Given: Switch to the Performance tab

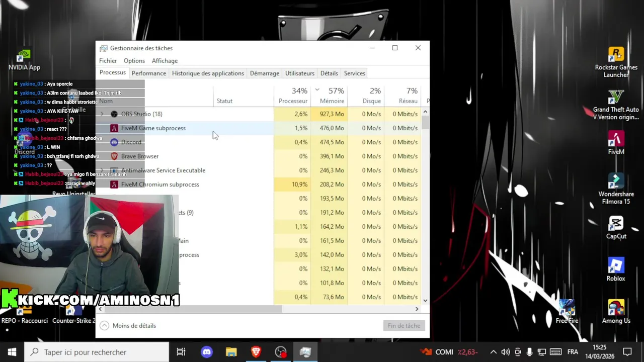Looking at the screenshot, I should 149,73.
